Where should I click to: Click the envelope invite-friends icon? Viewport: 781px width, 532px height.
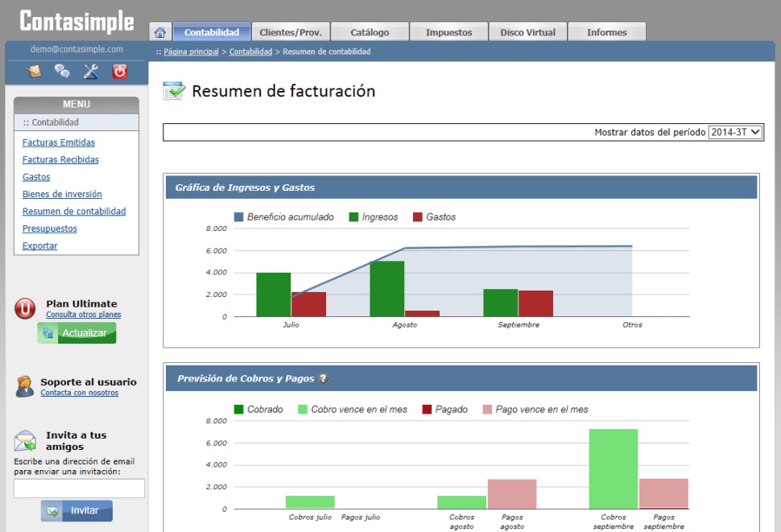point(26,440)
